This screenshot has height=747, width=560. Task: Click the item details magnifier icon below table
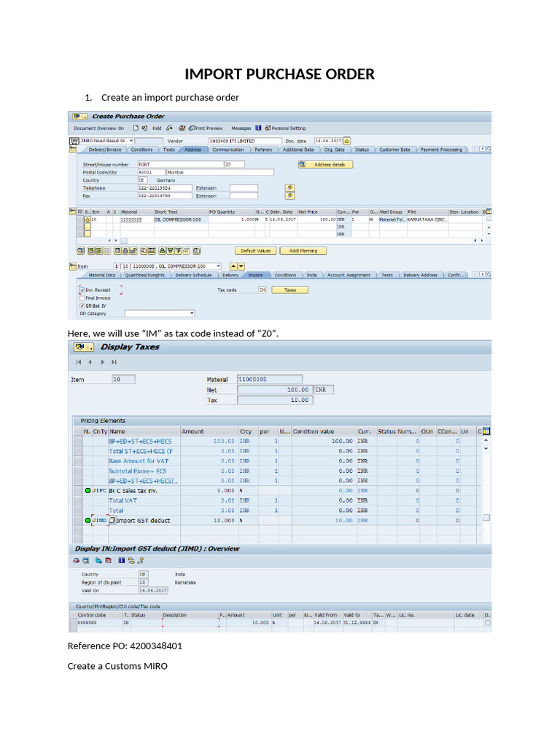[x=80, y=251]
